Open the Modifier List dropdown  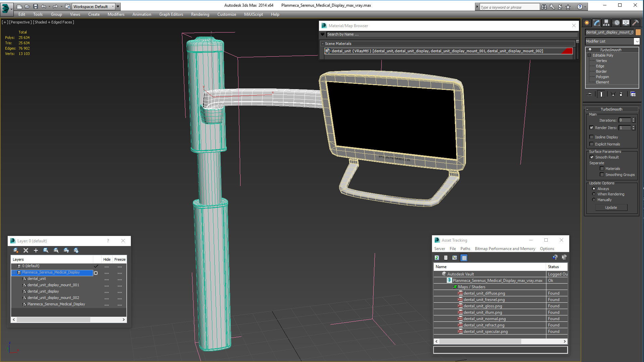(x=637, y=41)
